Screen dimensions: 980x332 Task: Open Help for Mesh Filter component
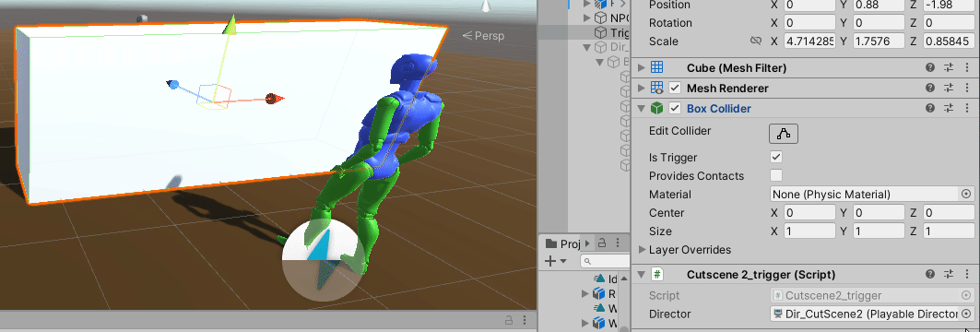pos(930,67)
